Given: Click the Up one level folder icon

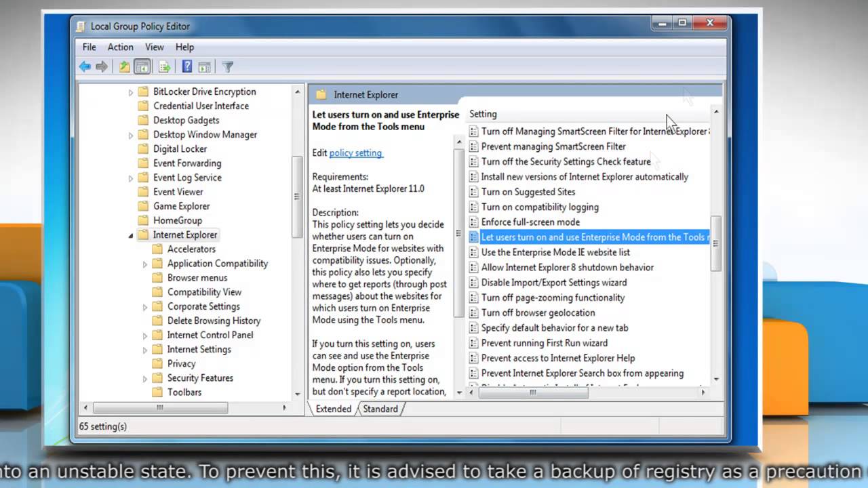Looking at the screenshot, I should pos(125,66).
